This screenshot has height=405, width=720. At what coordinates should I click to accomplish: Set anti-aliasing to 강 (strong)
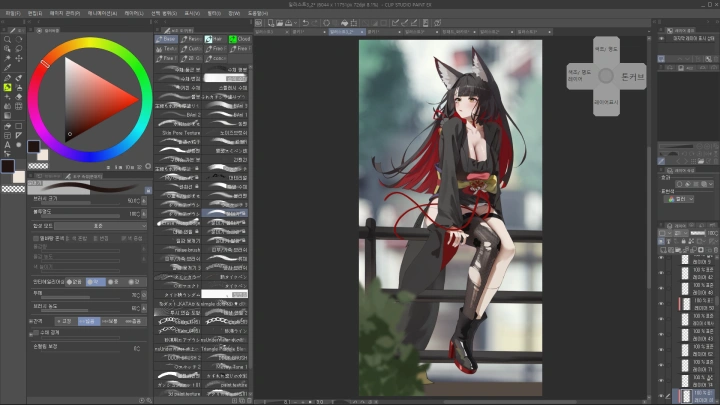135,282
